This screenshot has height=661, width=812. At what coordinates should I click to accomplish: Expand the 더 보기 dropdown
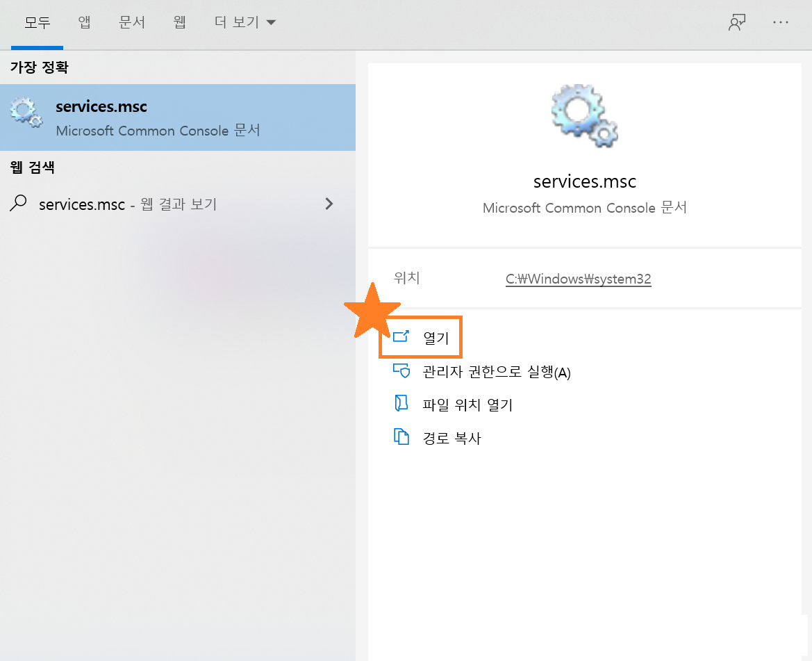point(245,22)
